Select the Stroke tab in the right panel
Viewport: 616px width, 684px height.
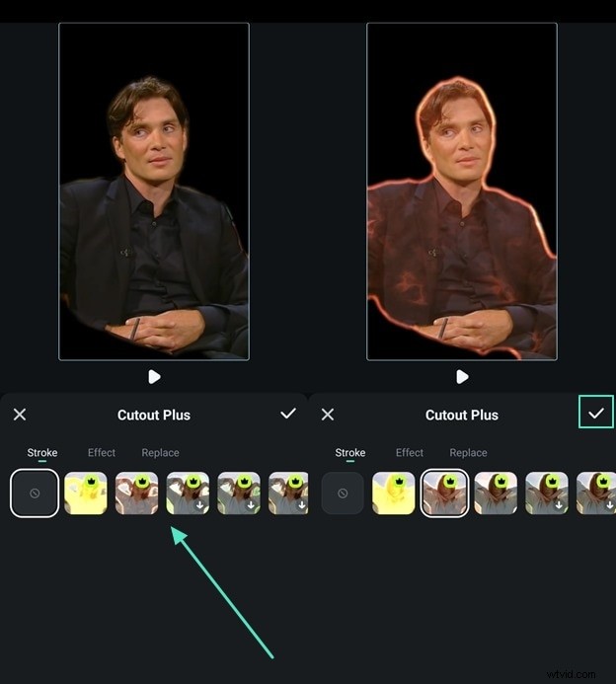(x=350, y=453)
